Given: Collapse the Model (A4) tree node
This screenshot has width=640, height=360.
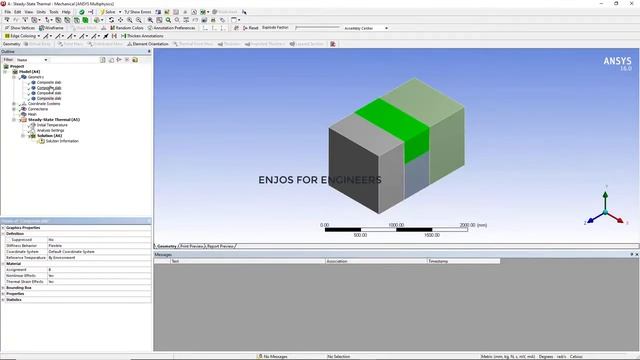Looking at the screenshot, I should click(5, 71).
